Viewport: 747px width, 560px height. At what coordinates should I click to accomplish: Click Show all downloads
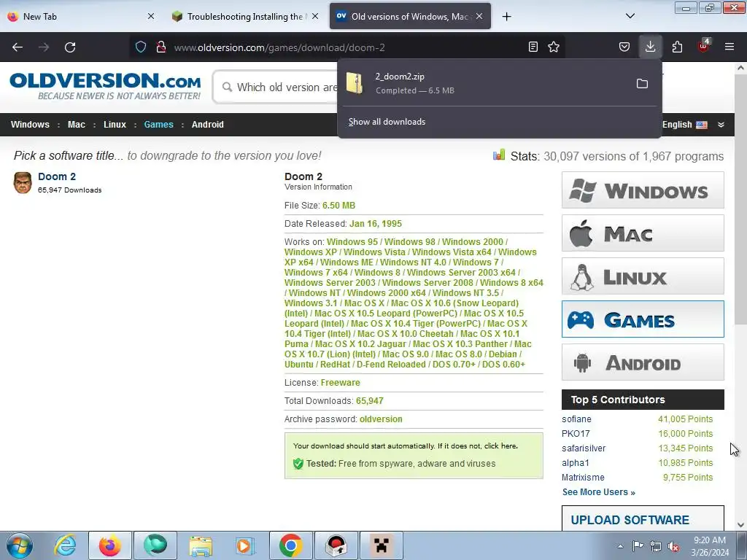[387, 122]
